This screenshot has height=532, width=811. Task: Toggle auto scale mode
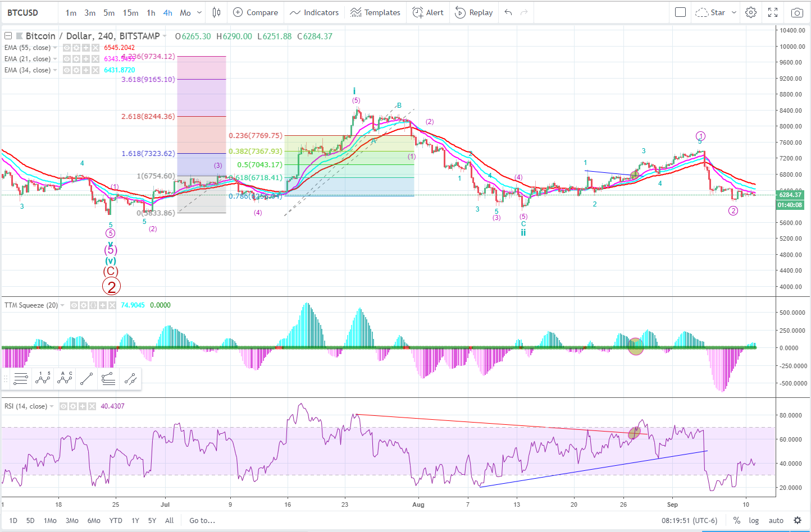[776, 520]
